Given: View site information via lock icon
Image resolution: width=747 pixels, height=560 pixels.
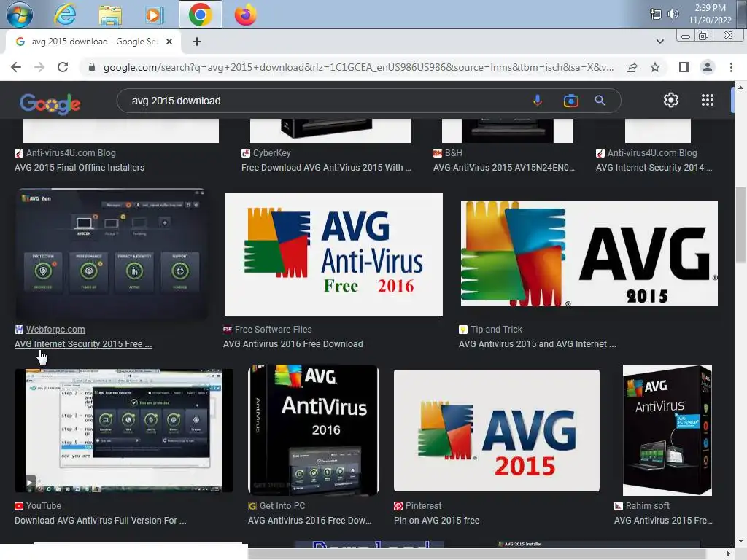Looking at the screenshot, I should coord(92,67).
